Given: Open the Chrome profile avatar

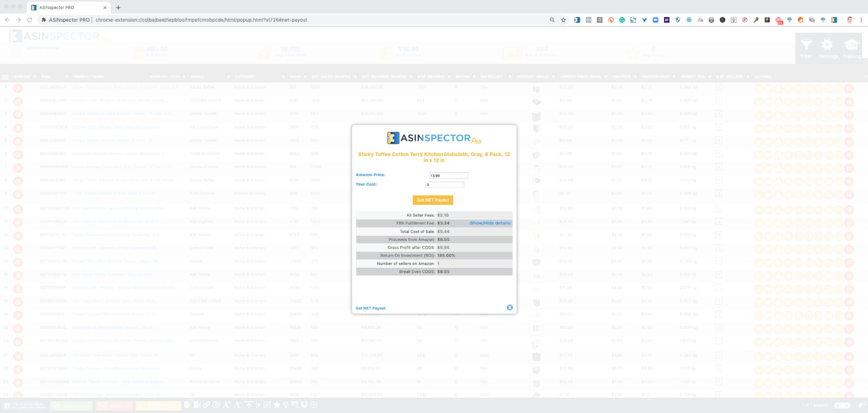Looking at the screenshot, I should click(x=850, y=20).
